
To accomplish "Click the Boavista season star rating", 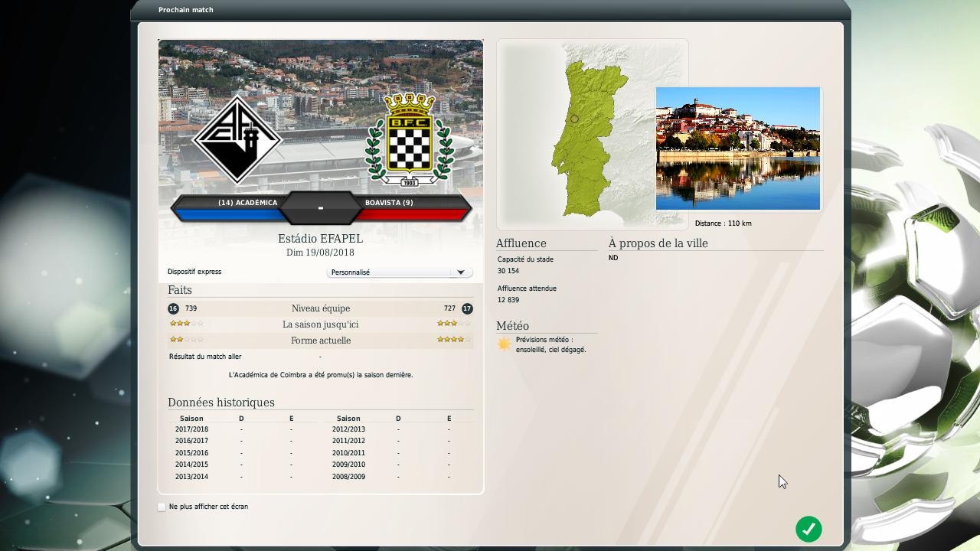I will point(454,324).
